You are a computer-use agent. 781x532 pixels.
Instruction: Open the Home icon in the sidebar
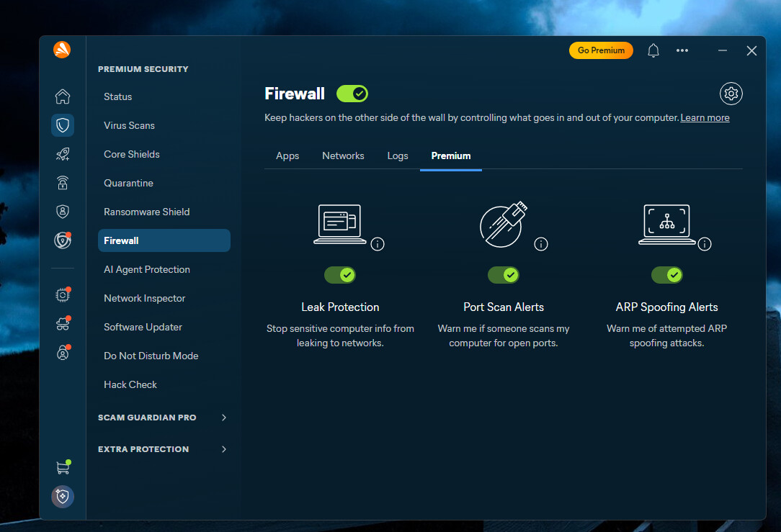click(x=62, y=96)
